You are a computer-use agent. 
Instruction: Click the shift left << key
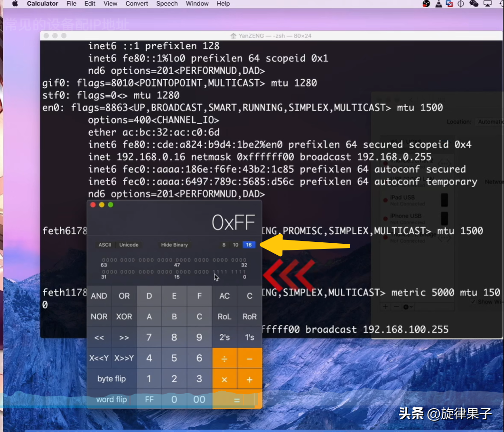(x=99, y=338)
